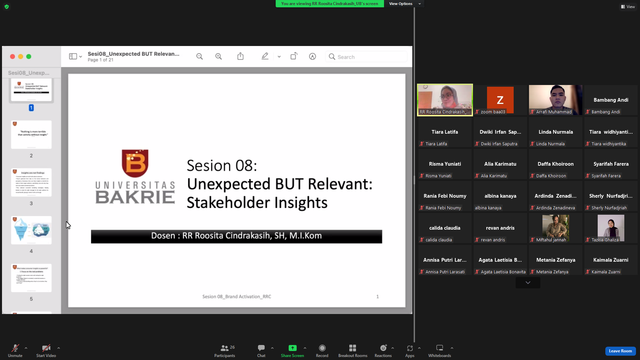The width and height of the screenshot is (640, 360).
Task: Click the calida claudia participant tile
Action: click(x=445, y=228)
